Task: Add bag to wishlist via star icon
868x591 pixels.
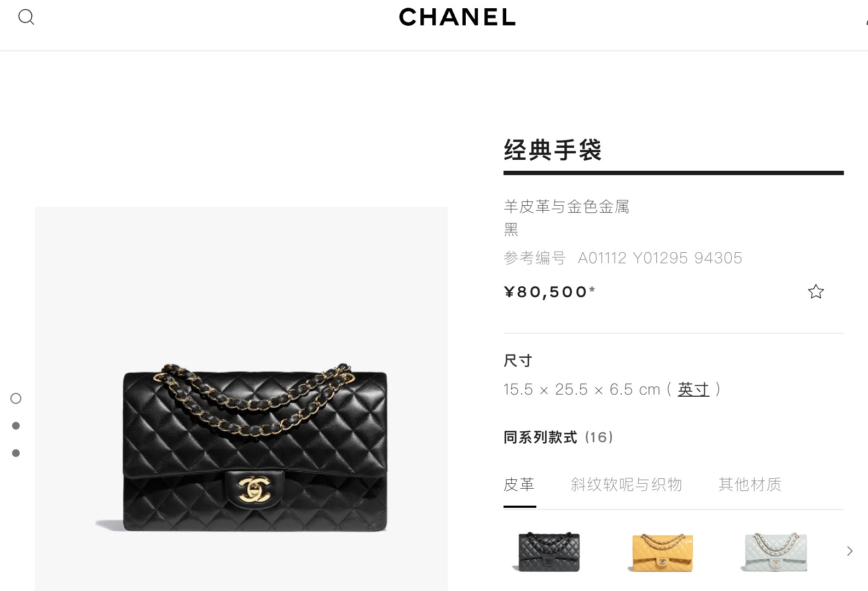Action: coord(815,292)
